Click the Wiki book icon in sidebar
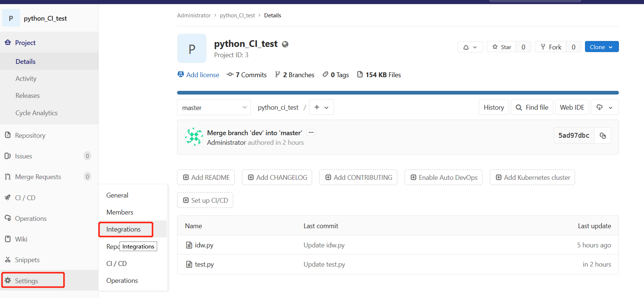Viewport: 644px width, 298px height. pyautogui.click(x=8, y=239)
